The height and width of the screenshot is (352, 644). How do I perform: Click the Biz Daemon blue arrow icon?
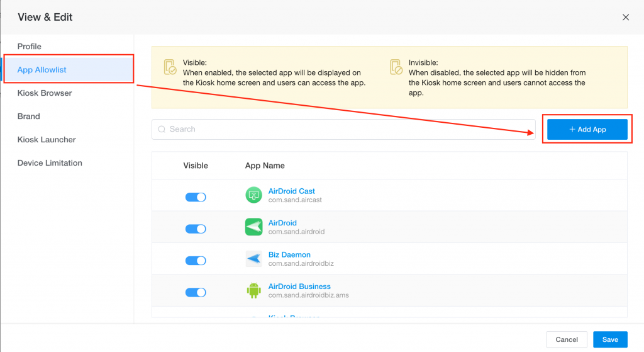coord(253,259)
